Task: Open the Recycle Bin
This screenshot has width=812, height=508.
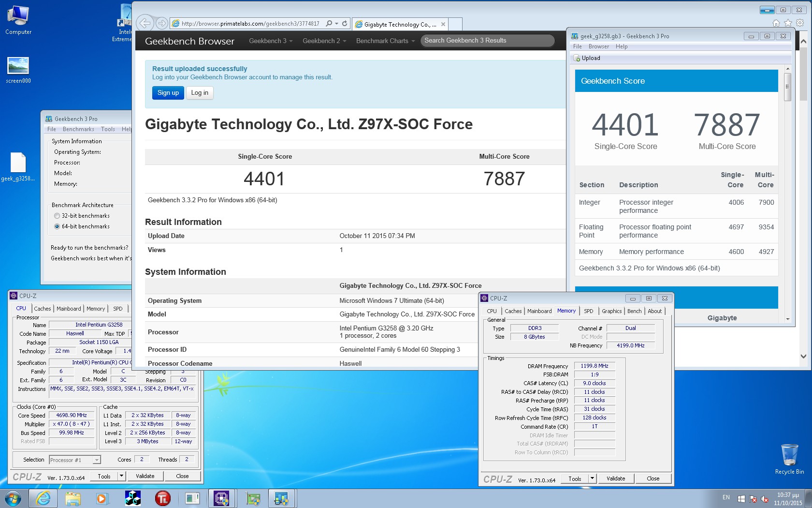Action: (x=789, y=459)
